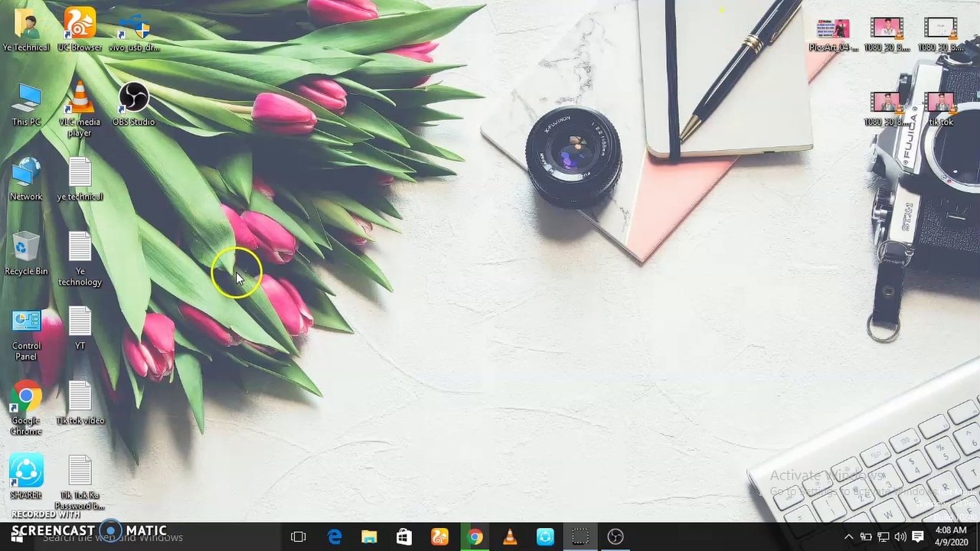
Task: Open the Control Panel desktop icon
Action: pos(26,334)
